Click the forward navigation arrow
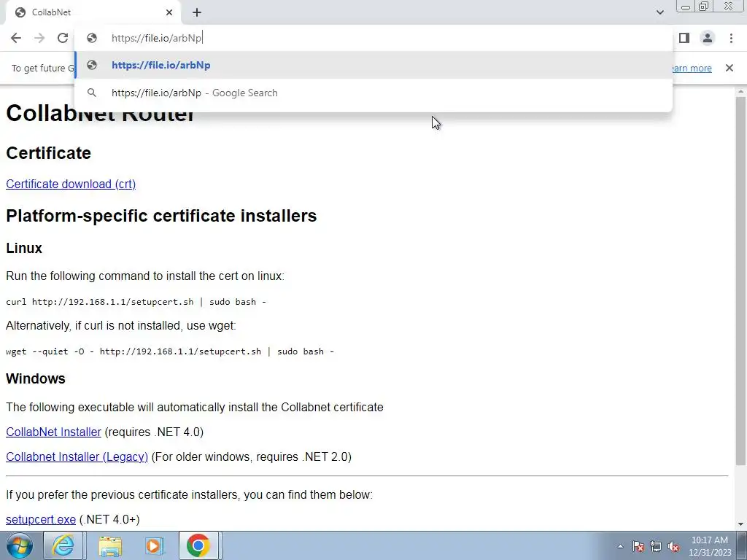747x560 pixels. pos(39,38)
